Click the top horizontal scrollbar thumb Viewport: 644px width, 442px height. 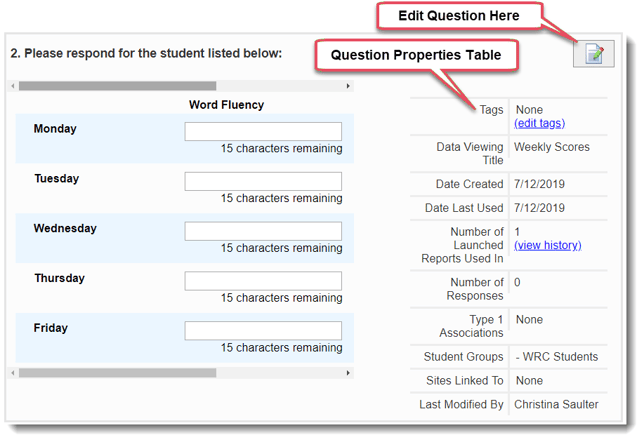[x=118, y=87]
